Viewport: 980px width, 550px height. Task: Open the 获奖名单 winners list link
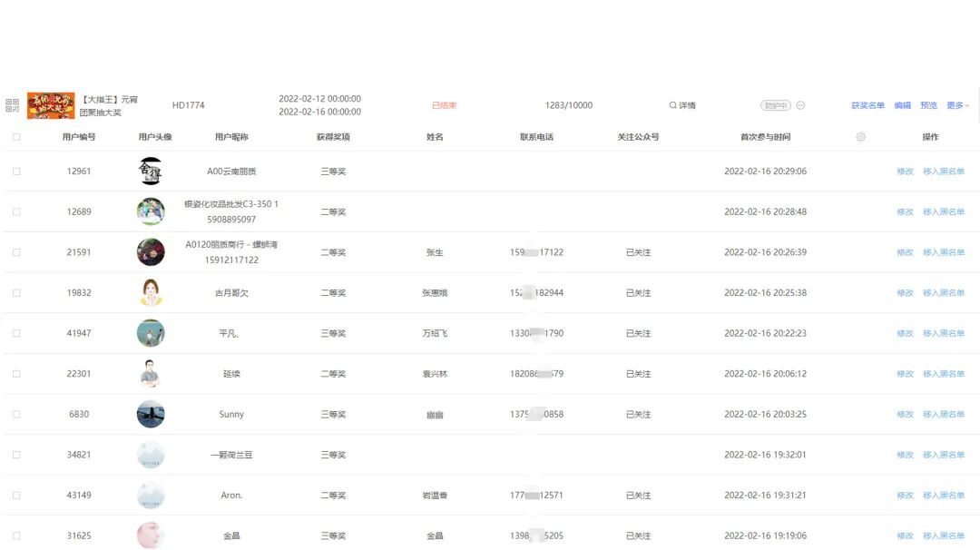click(x=867, y=105)
